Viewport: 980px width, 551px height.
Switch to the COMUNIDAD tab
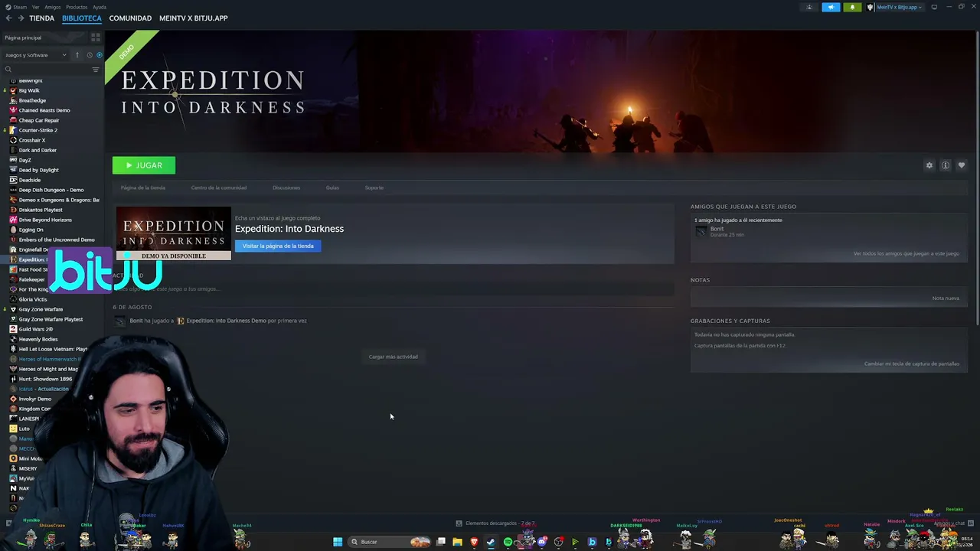pos(130,18)
